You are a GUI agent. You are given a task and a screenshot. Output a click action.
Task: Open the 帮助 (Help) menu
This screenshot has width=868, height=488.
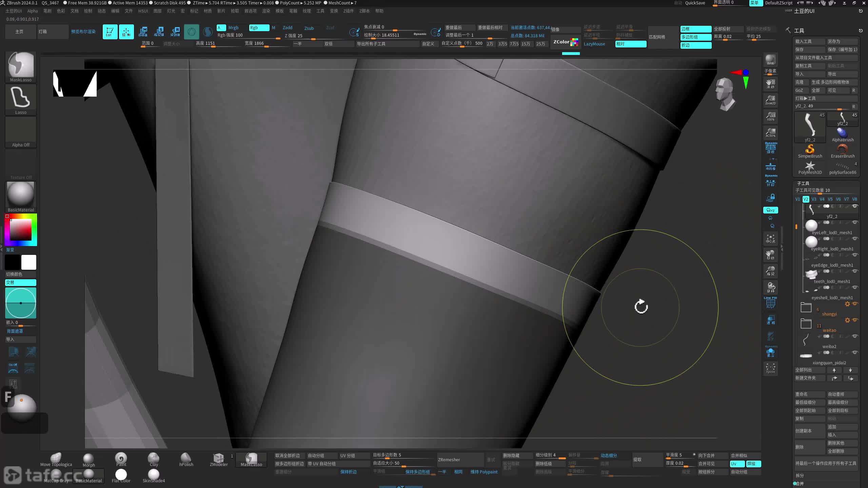click(379, 11)
